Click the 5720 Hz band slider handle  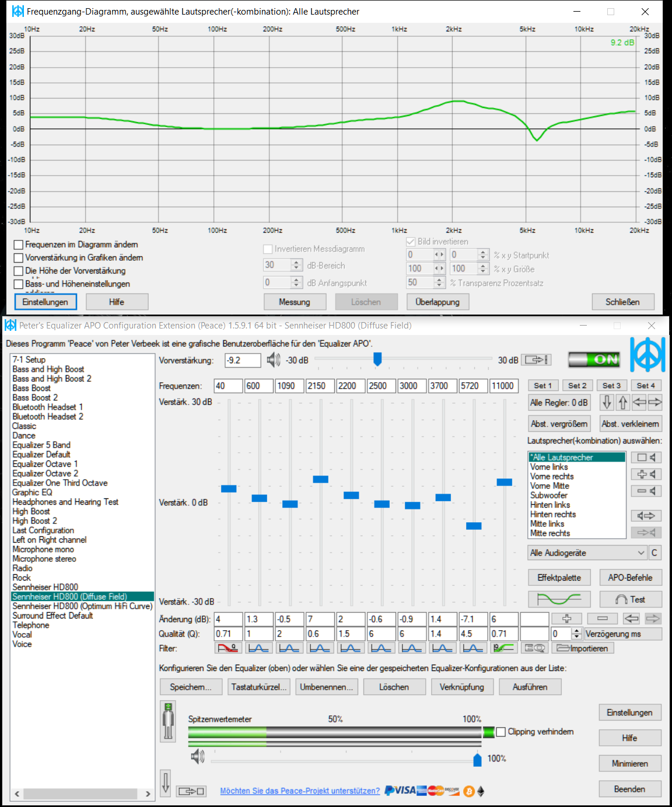tap(474, 526)
